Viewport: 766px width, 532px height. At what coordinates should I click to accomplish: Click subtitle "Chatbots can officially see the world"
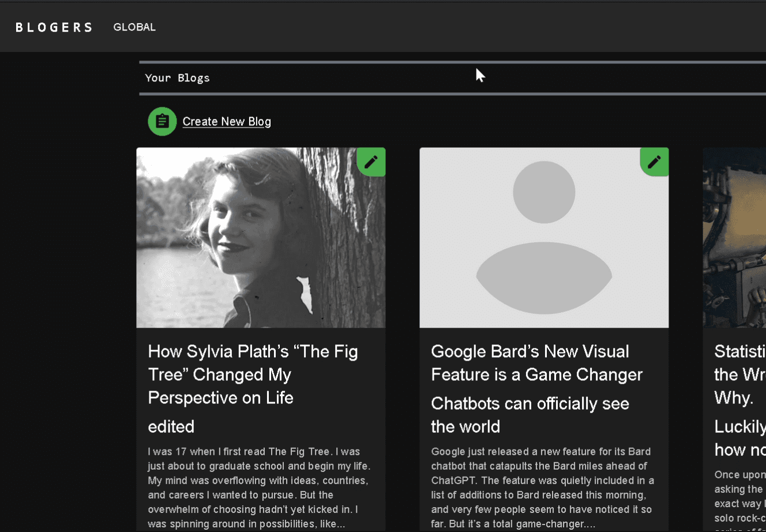[x=530, y=415]
